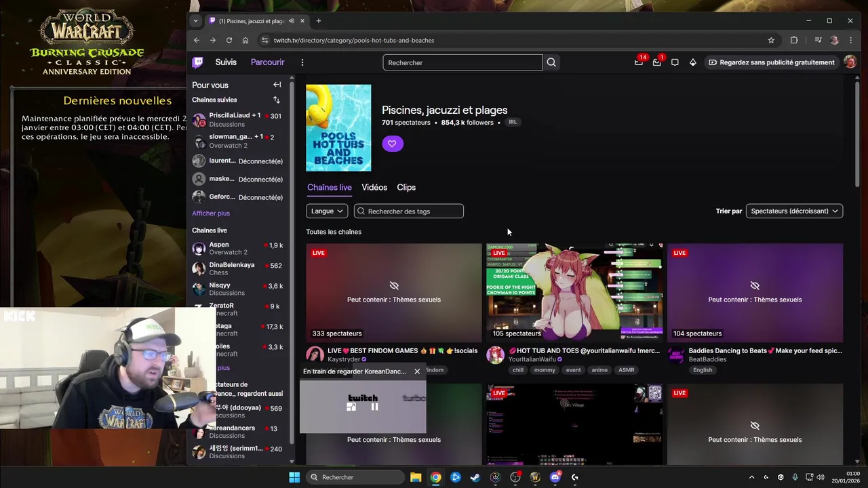Open the IRL category tag

[513, 123]
